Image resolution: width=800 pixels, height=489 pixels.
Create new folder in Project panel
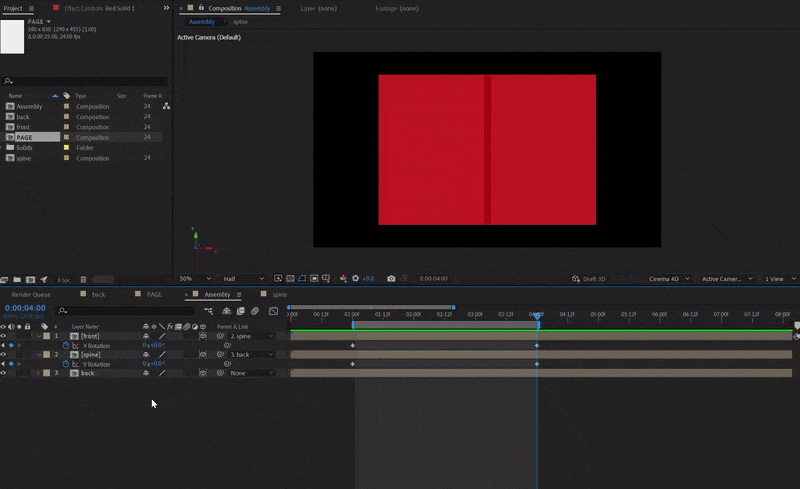[x=17, y=280]
